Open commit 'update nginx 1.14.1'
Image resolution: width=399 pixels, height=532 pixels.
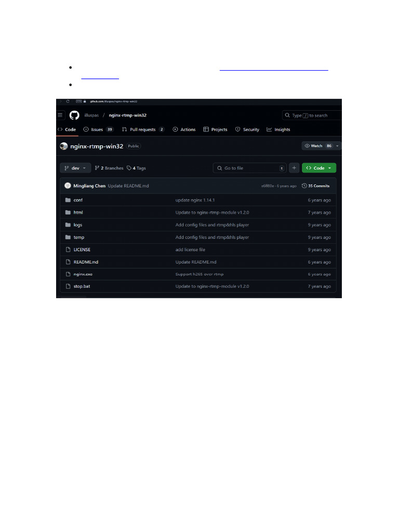click(195, 200)
